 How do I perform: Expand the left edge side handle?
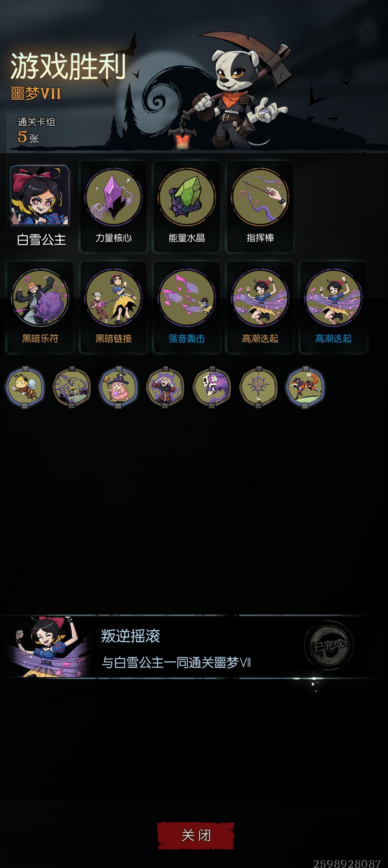[3, 172]
